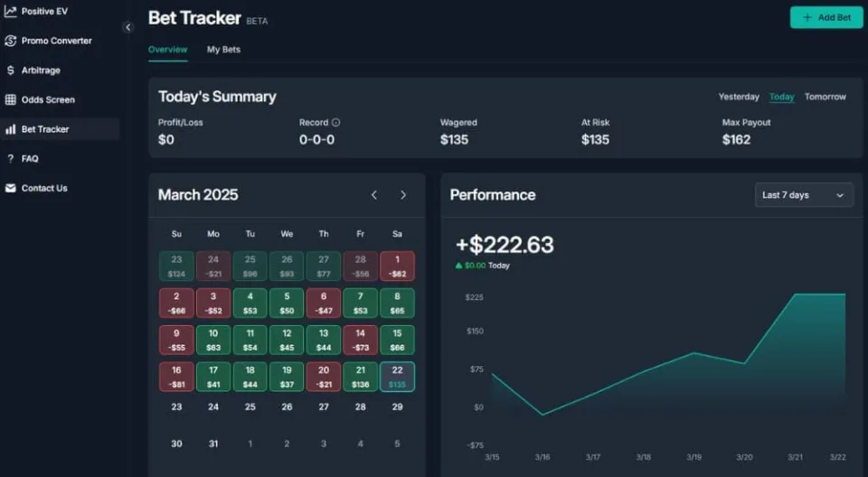Viewport: 868px width, 477px height.
Task: Open the Last 7 days dropdown
Action: click(804, 195)
